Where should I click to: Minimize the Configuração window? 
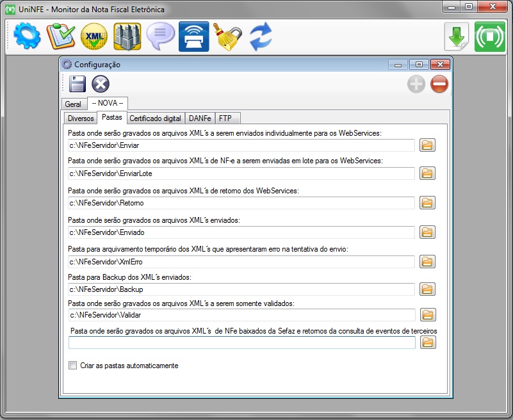[398, 65]
